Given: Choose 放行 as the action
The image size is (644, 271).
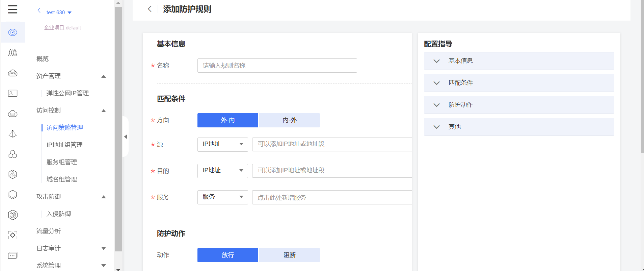Looking at the screenshot, I should coord(227,255).
